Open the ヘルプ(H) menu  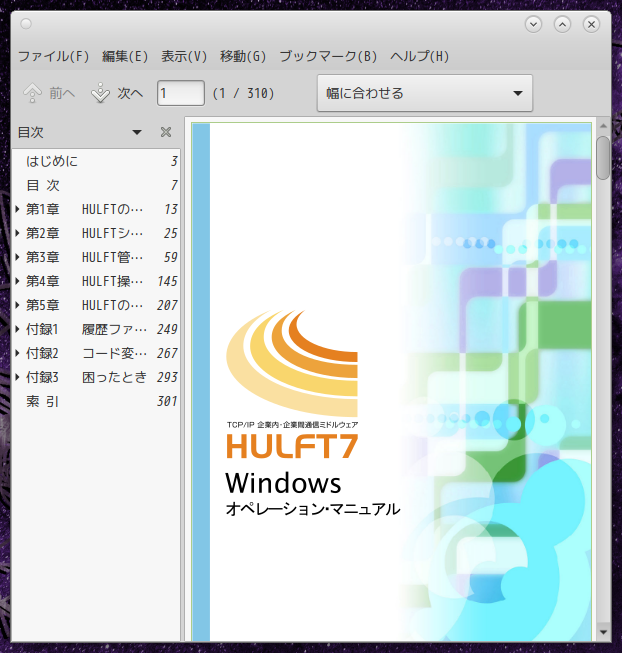pyautogui.click(x=420, y=56)
